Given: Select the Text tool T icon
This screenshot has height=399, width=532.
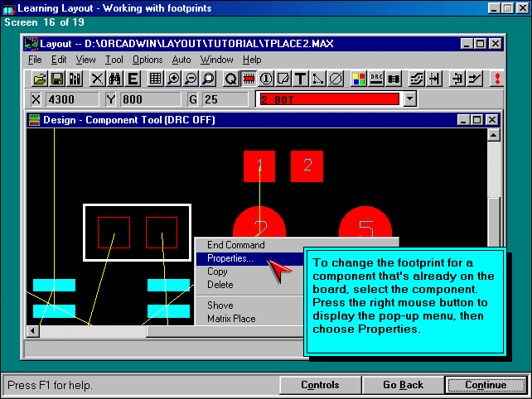Looking at the screenshot, I should 301,79.
